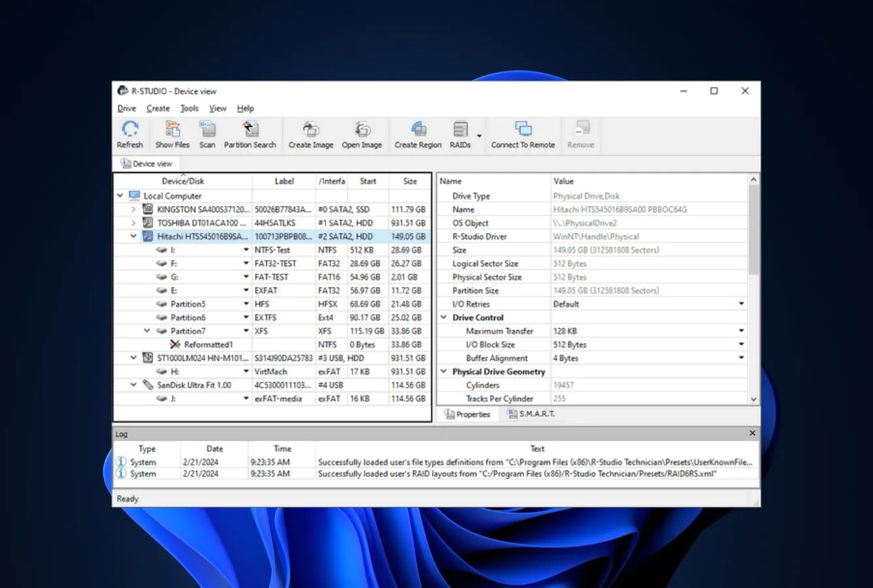Collapse the SanDisk Ultra Fit node
The image size is (873, 588).
[133, 385]
